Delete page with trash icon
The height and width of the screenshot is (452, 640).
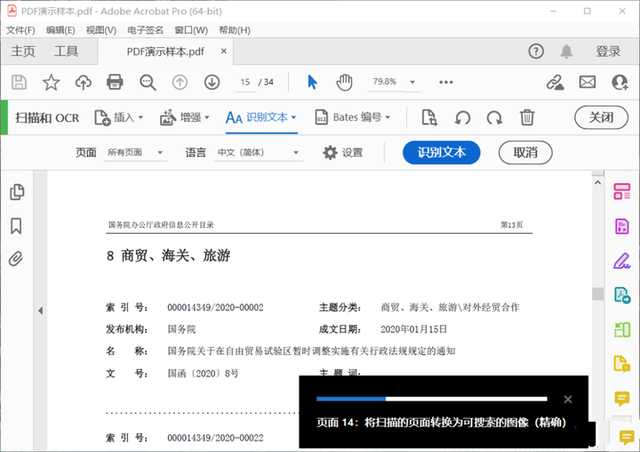[527, 118]
